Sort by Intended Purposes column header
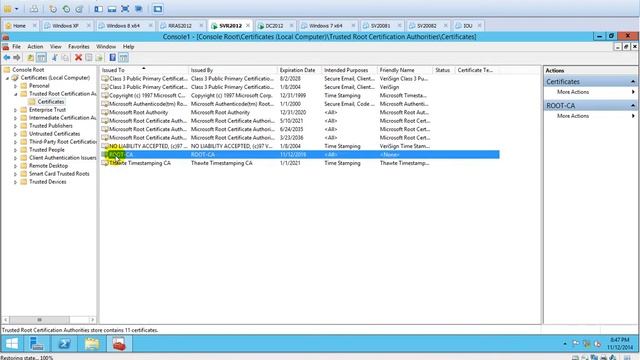640x360 pixels. (x=349, y=70)
